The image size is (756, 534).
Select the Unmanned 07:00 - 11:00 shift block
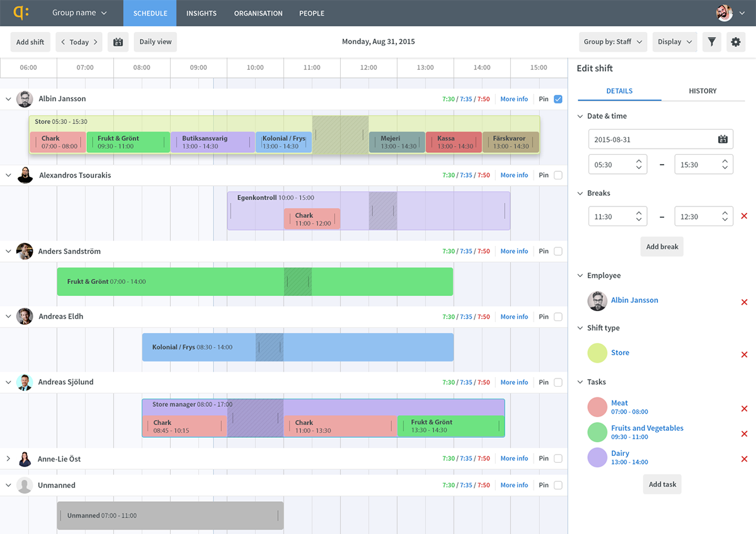170,516
